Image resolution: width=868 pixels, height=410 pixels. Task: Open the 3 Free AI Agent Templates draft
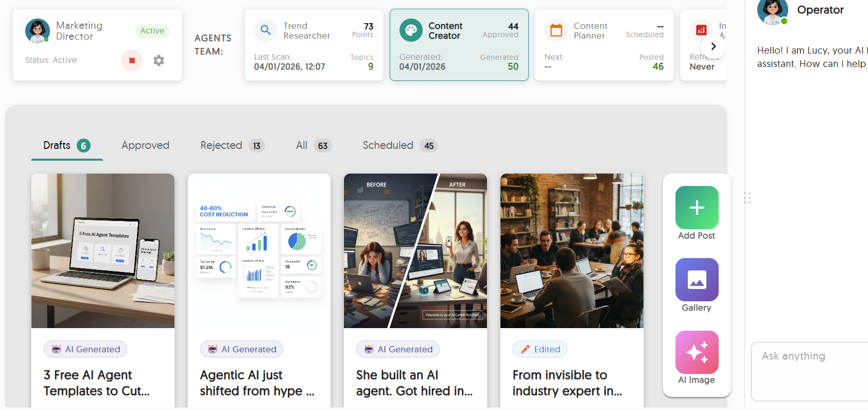pos(96,383)
